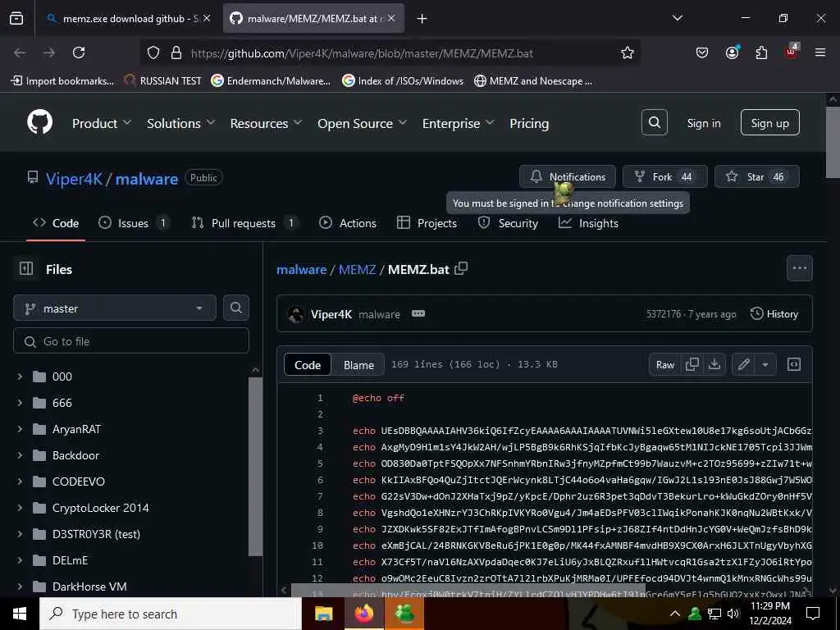This screenshot has height=630, width=840.
Task: Go back with the browser back arrow
Action: click(x=20, y=52)
